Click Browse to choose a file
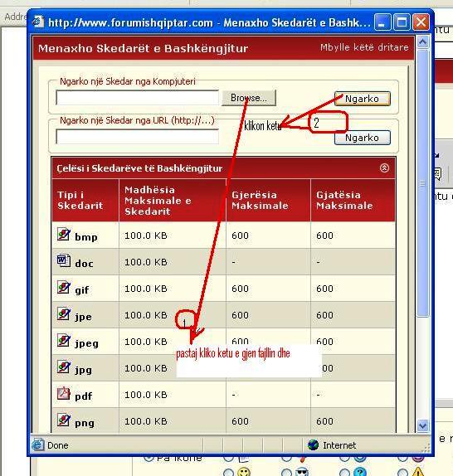The image size is (453, 476). tap(249, 98)
